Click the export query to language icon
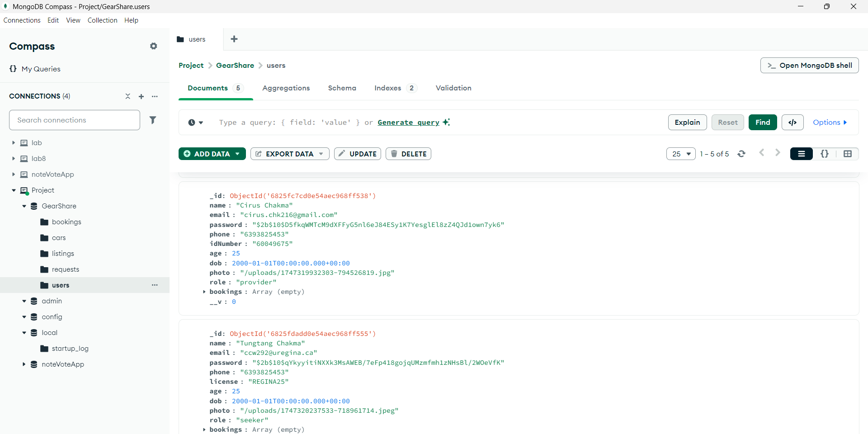 [x=793, y=122]
